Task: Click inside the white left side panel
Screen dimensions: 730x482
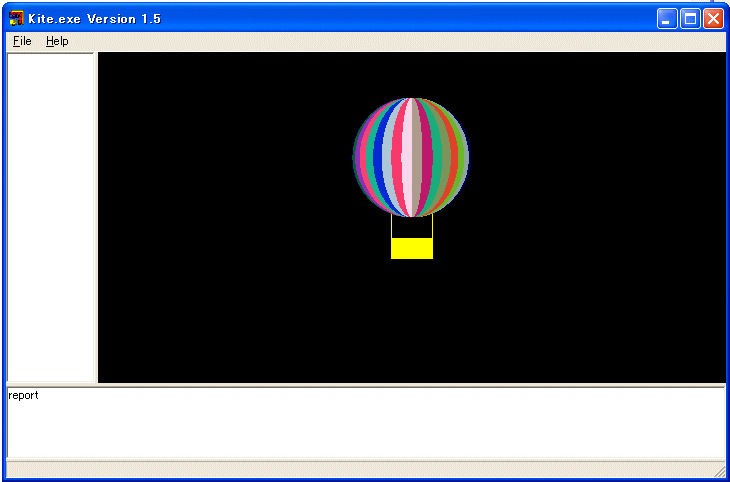Action: [50, 218]
